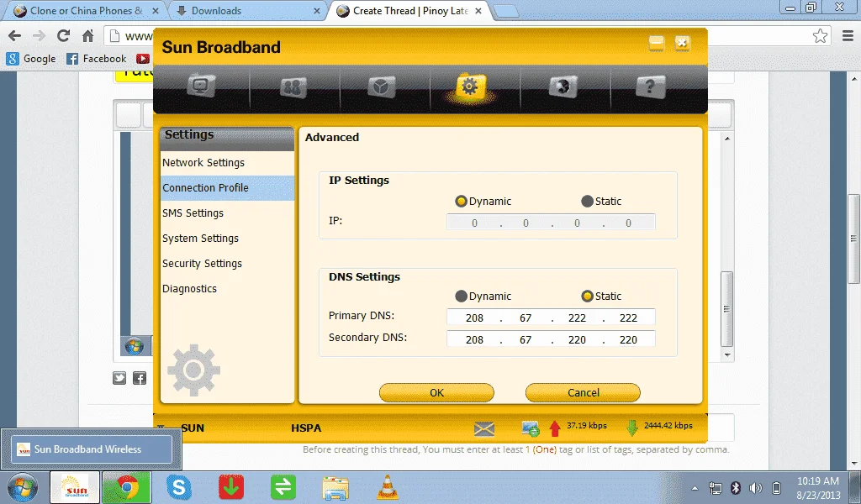The height and width of the screenshot is (504, 861).
Task: Open green transfer arrows taskbar icon
Action: (x=283, y=487)
